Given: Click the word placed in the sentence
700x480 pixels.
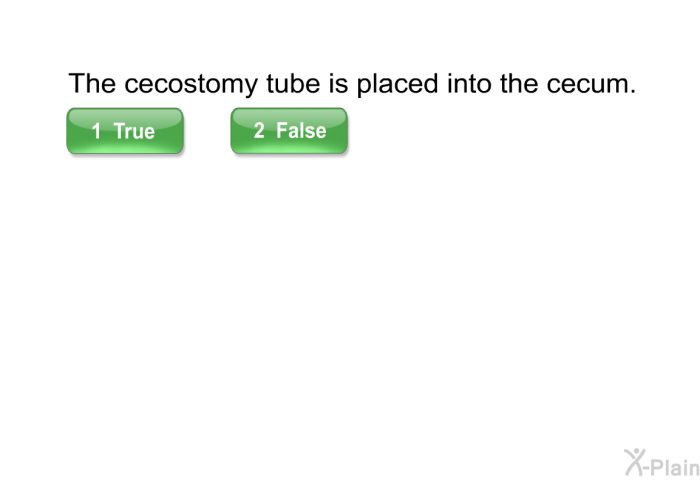Looking at the screenshot, I should point(397,84).
